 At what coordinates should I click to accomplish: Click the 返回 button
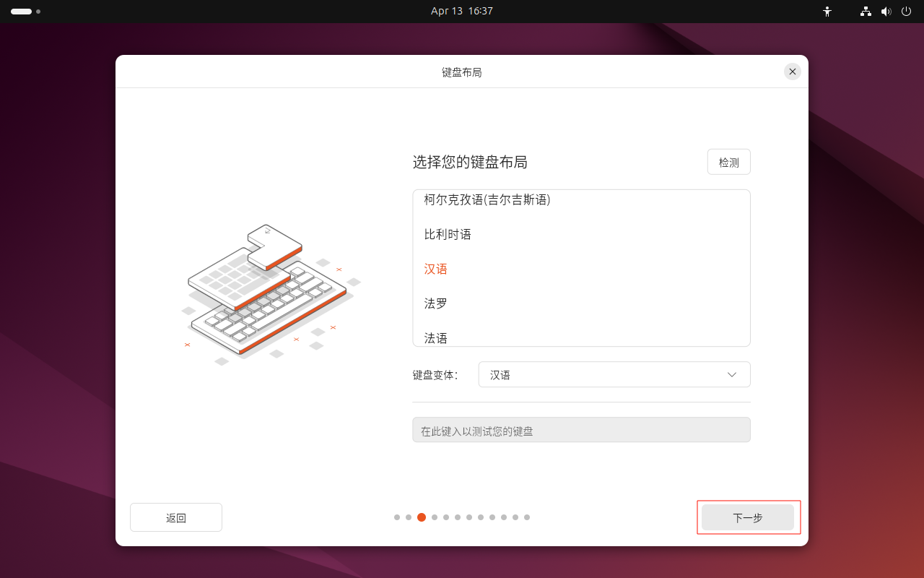pyautogui.click(x=176, y=517)
